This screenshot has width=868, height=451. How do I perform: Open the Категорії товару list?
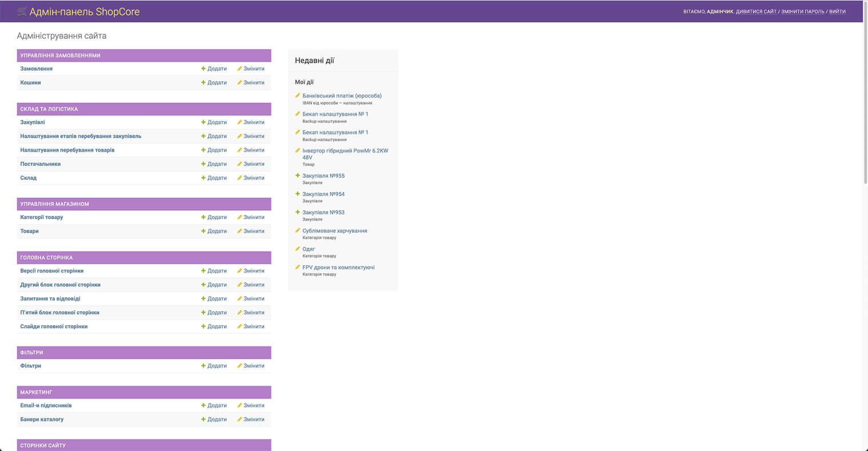42,217
